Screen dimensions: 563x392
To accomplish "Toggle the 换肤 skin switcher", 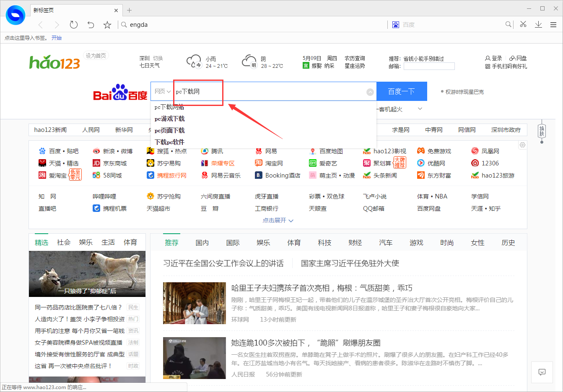I will [542, 131].
